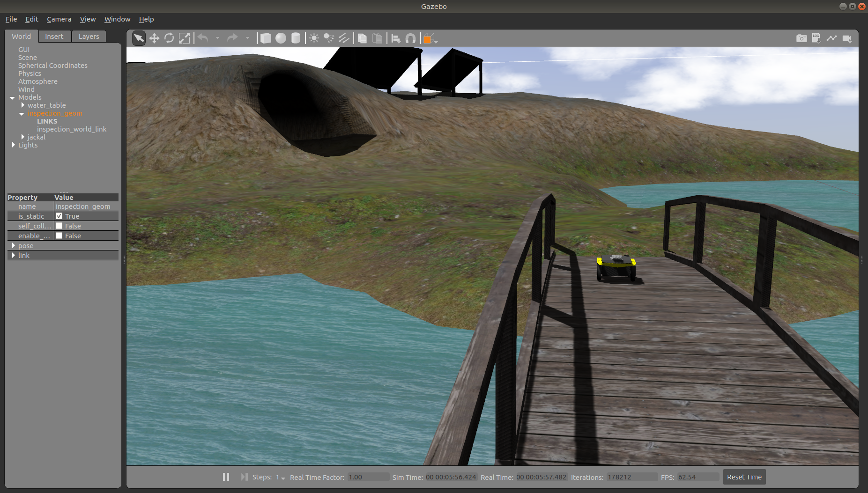
Task: Click the Reset Time button
Action: (744, 477)
